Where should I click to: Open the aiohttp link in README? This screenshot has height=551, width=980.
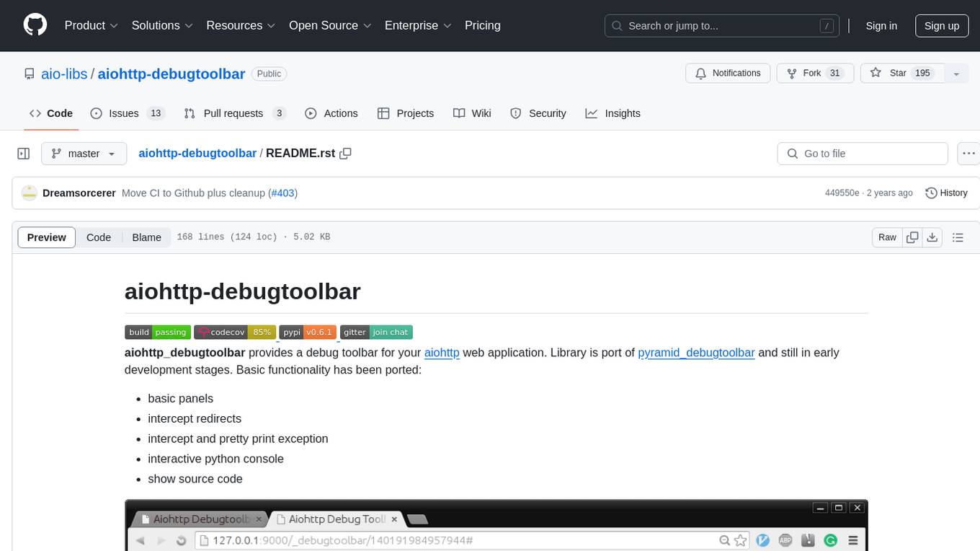coord(442,353)
